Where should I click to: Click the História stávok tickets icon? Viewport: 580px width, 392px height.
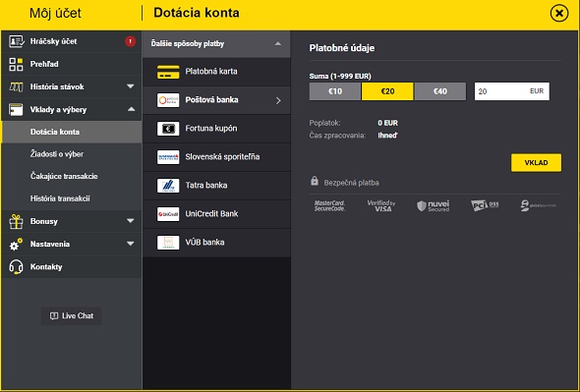pyautogui.click(x=16, y=86)
